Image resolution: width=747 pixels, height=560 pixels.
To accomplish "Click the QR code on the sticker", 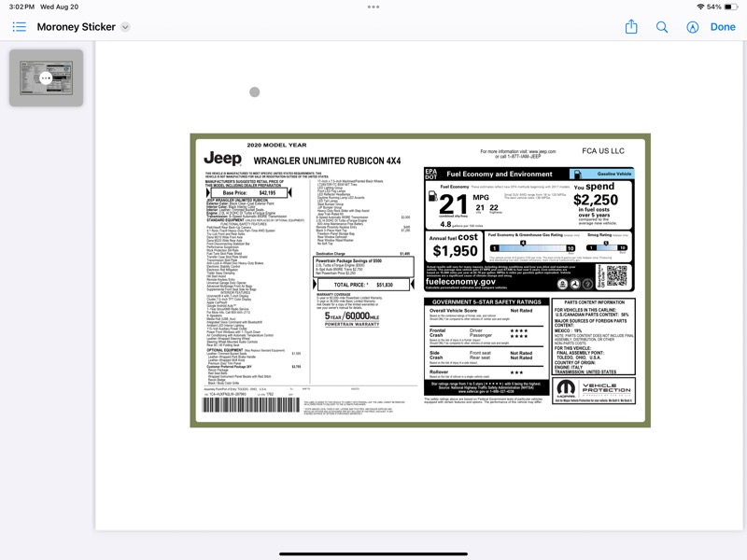I will tap(617, 276).
